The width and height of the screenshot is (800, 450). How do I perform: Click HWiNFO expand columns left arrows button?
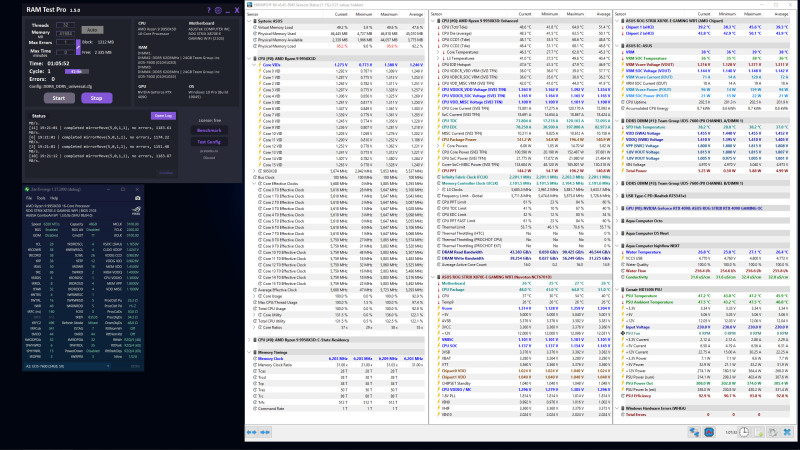(252, 432)
